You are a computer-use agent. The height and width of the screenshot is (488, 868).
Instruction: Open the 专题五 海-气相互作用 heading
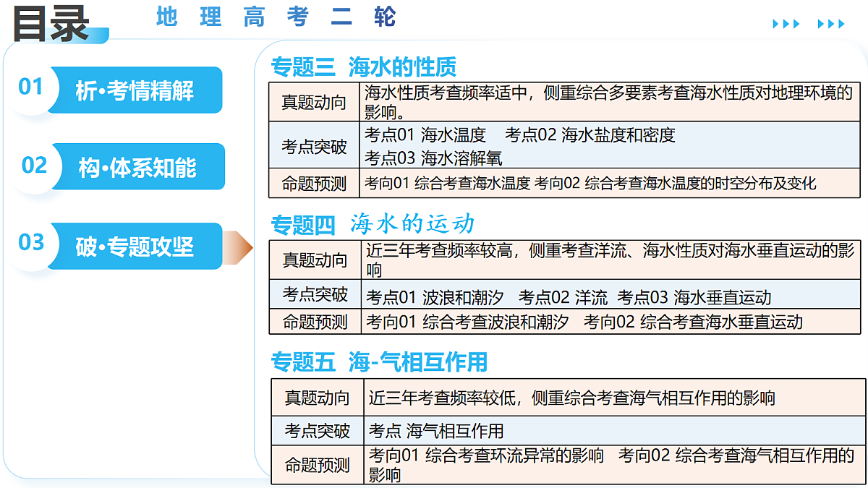[379, 361]
